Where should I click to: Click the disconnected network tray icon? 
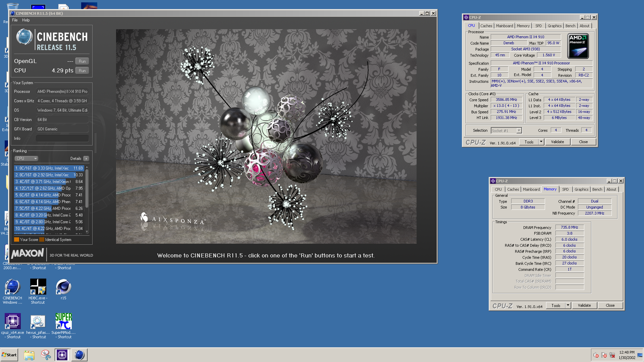[x=612, y=355]
